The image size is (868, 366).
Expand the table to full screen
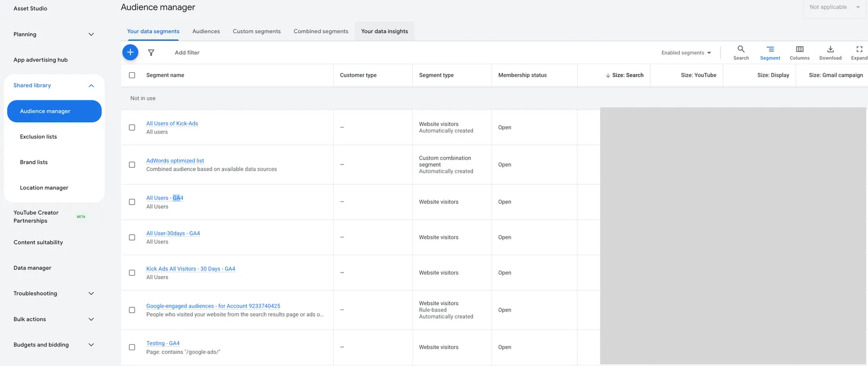(859, 52)
